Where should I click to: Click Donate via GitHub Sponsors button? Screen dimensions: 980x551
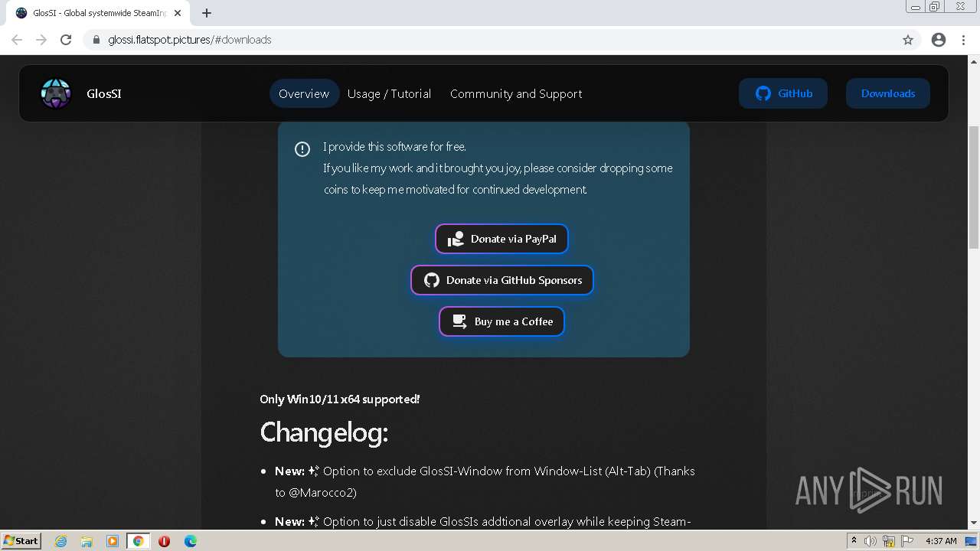click(x=501, y=280)
